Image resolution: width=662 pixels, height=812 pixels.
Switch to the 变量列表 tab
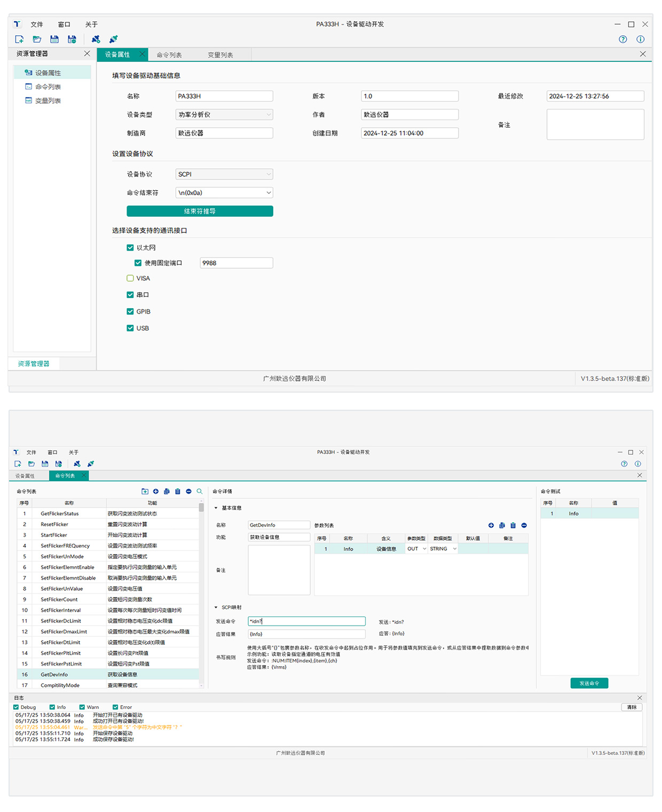220,55
